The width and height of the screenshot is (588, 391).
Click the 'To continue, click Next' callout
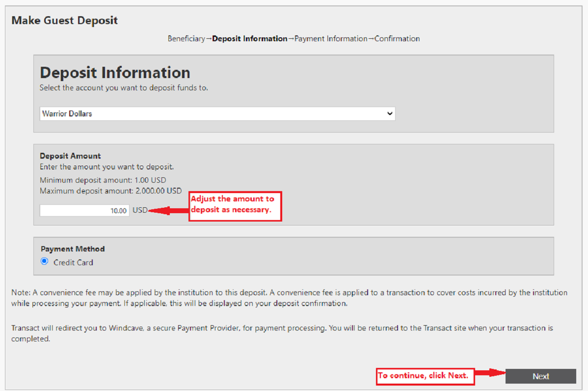(x=425, y=376)
